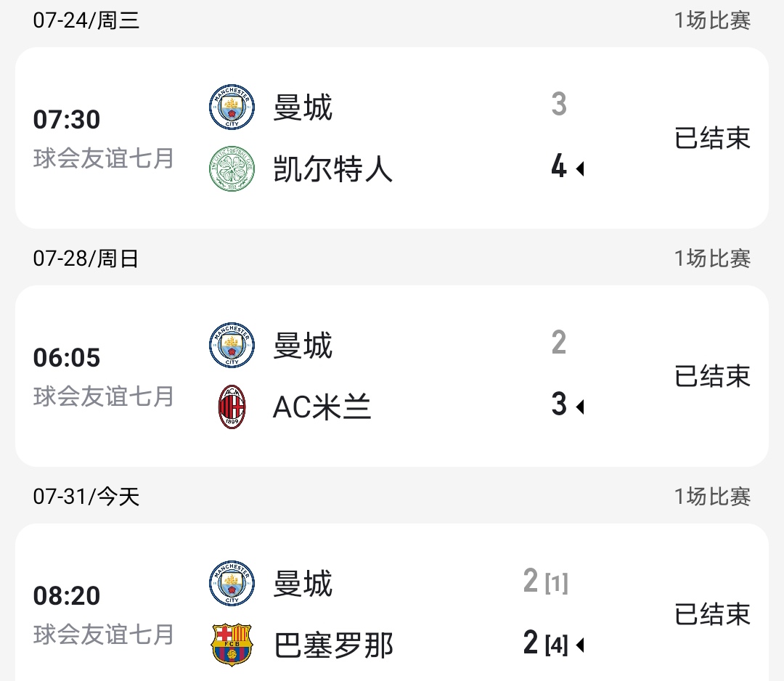784x681 pixels.
Task: Open the 巴塞罗那 team name
Action: [333, 645]
